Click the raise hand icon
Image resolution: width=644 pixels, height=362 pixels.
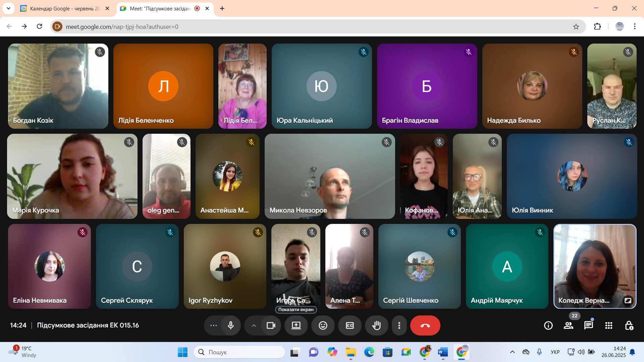[x=376, y=325]
